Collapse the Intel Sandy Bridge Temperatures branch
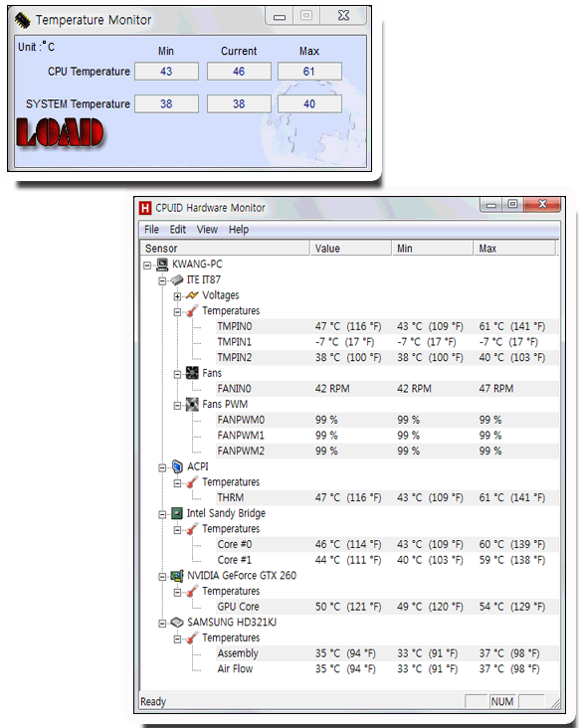Image resolution: width=579 pixels, height=728 pixels. tap(177, 530)
